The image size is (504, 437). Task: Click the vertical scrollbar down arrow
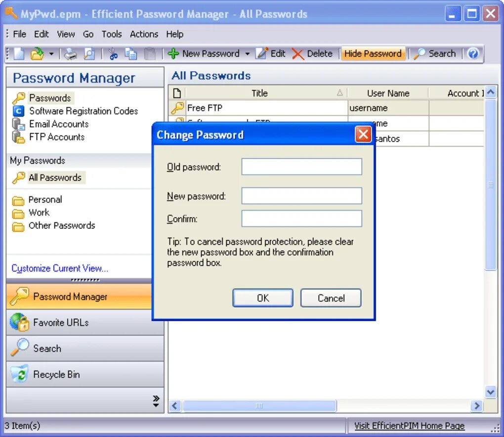point(491,392)
